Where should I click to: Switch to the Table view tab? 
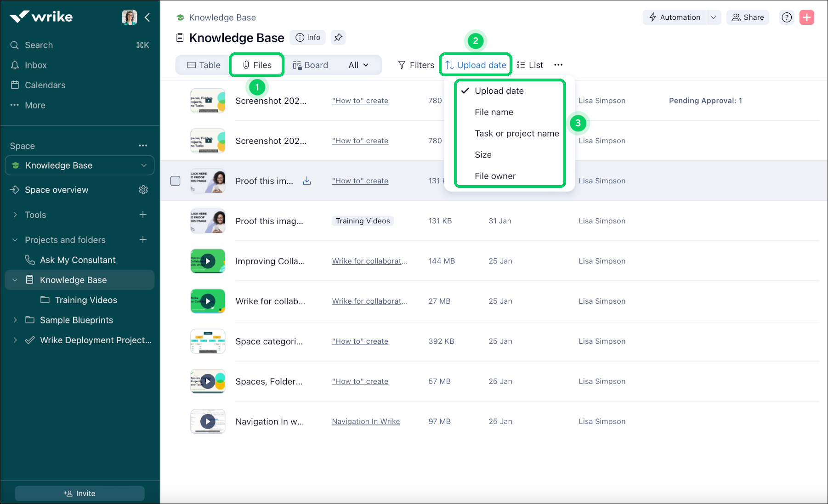click(x=202, y=65)
